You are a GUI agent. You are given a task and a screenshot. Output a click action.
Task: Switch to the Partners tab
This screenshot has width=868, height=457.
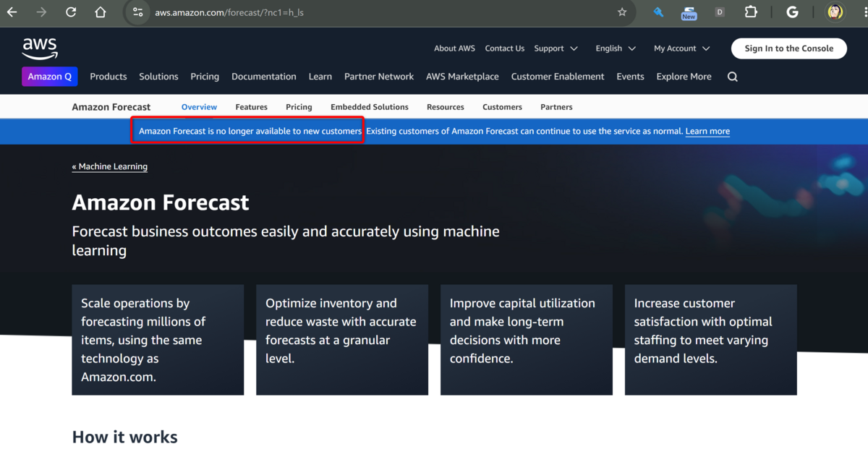(556, 107)
